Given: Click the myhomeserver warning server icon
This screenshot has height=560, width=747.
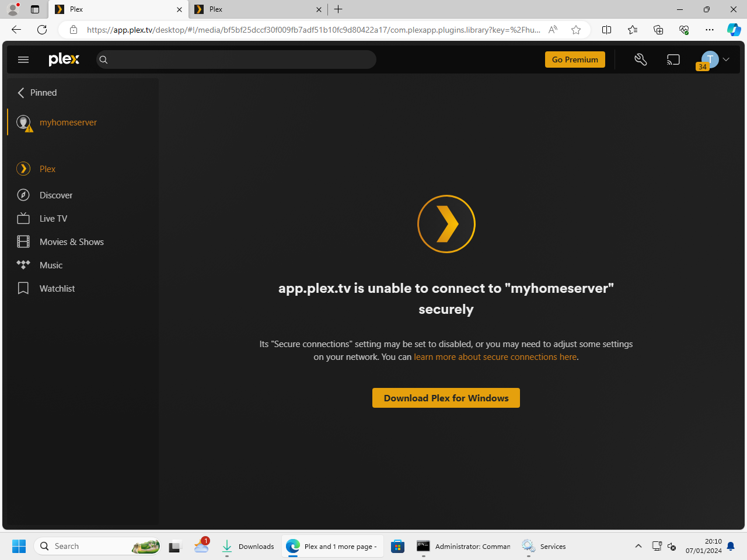Looking at the screenshot, I should click(24, 123).
